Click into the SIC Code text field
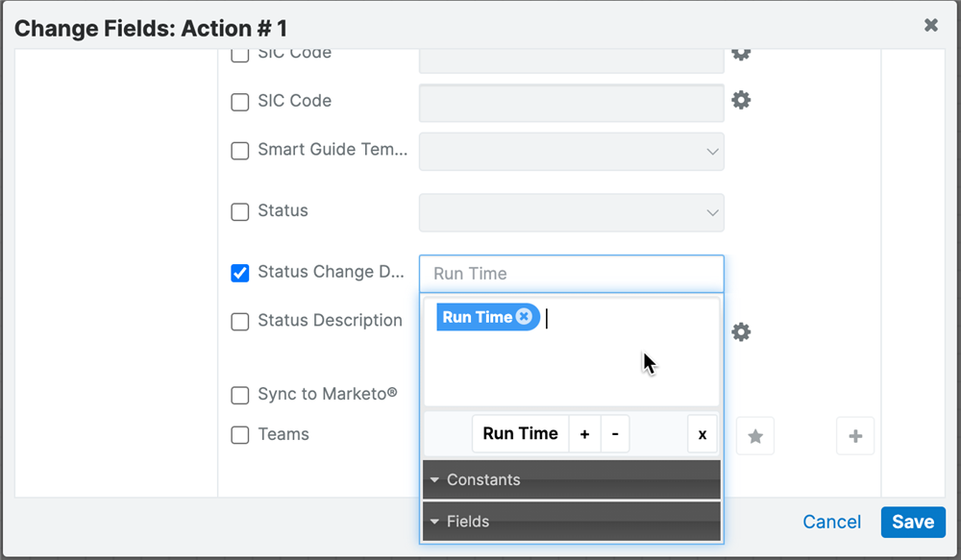This screenshot has width=961, height=560. (x=571, y=103)
